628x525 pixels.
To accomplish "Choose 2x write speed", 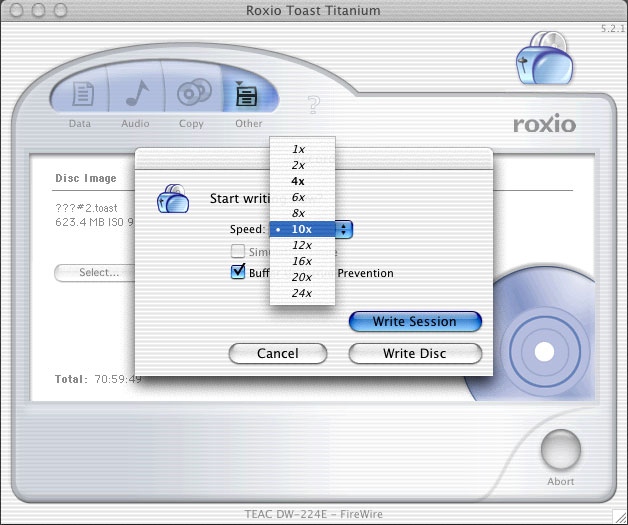I will pos(302,165).
